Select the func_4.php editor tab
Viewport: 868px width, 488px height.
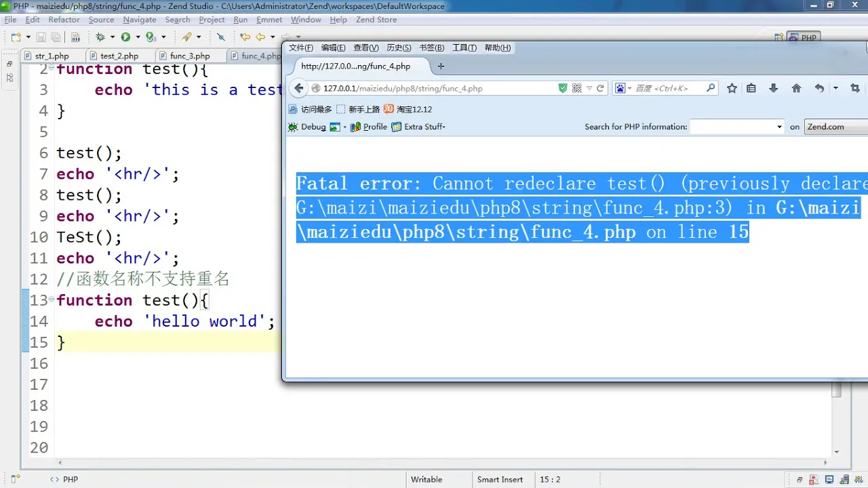pyautogui.click(x=256, y=56)
